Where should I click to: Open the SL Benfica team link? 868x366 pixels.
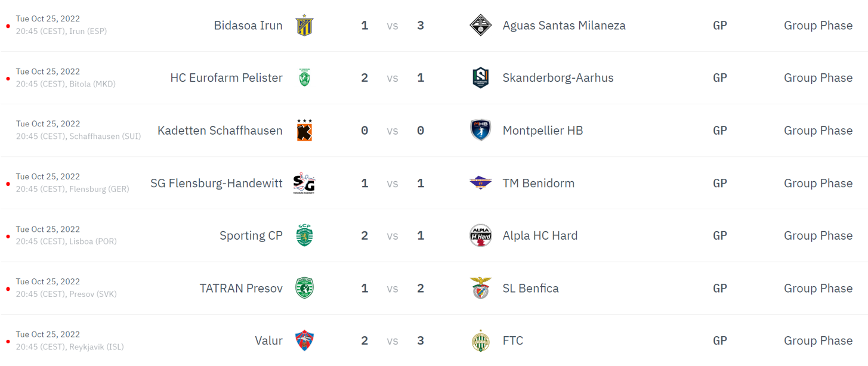coord(531,288)
